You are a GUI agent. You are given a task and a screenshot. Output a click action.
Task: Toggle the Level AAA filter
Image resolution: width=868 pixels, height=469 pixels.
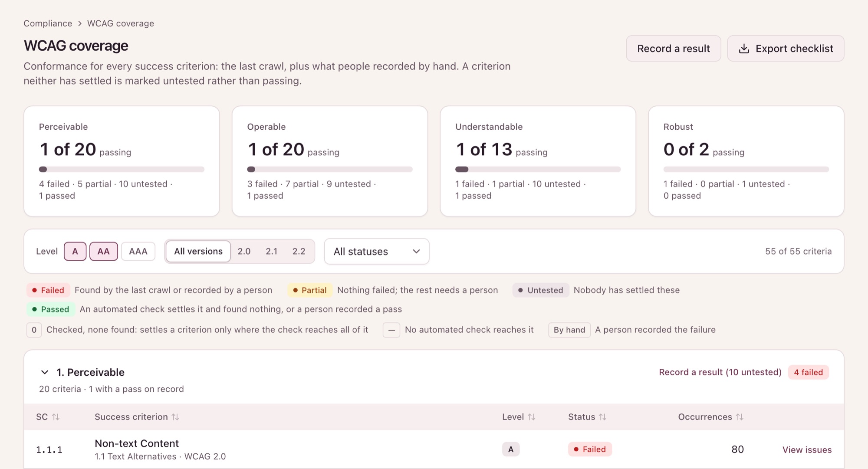(138, 251)
